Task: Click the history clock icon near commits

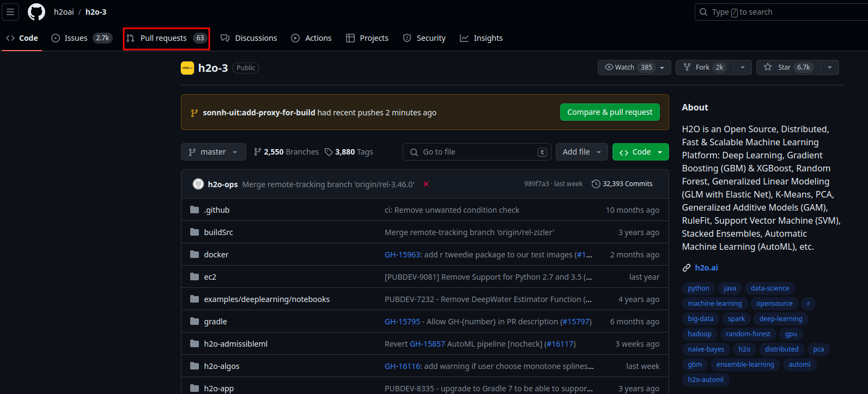Action: [596, 184]
